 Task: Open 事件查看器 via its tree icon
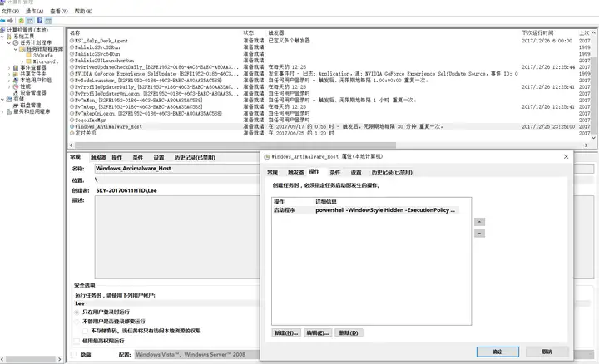click(16, 67)
